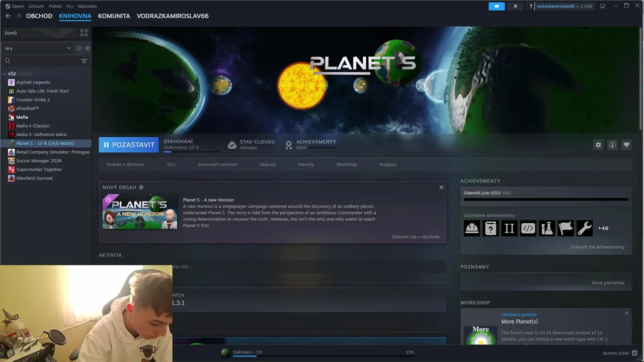The image size is (644, 362).
Task: Go back with the left arrow navigation icon
Action: pos(8,16)
